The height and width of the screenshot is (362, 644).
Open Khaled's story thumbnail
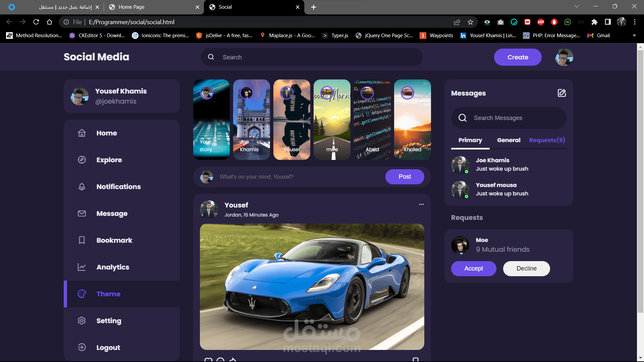[412, 120]
